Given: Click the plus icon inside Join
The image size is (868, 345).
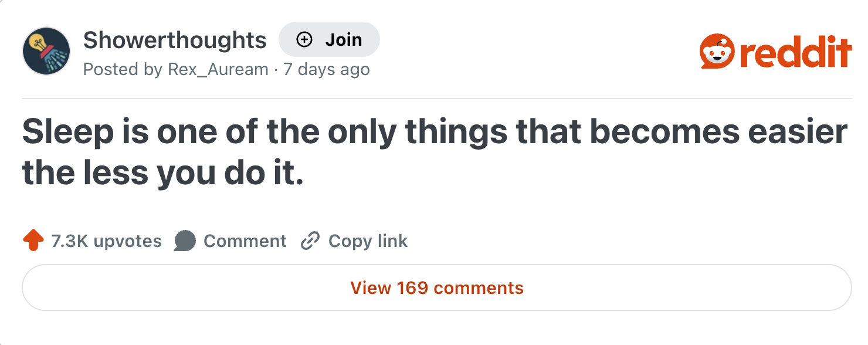Looking at the screenshot, I should (x=304, y=40).
